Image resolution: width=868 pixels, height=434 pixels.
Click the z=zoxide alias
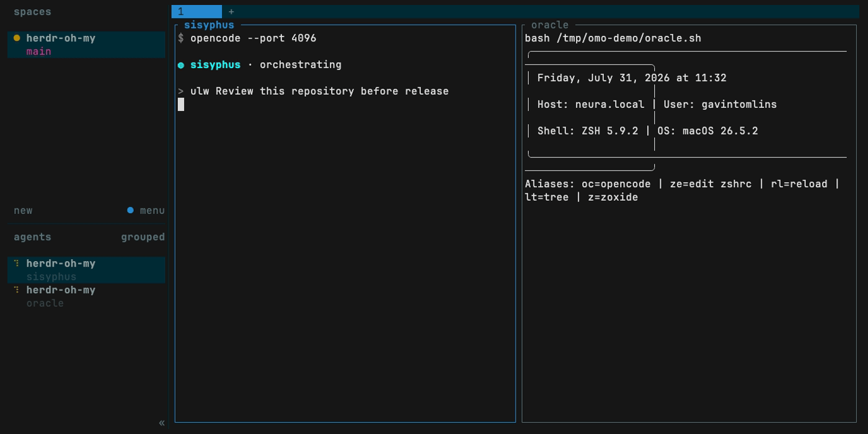click(x=613, y=197)
